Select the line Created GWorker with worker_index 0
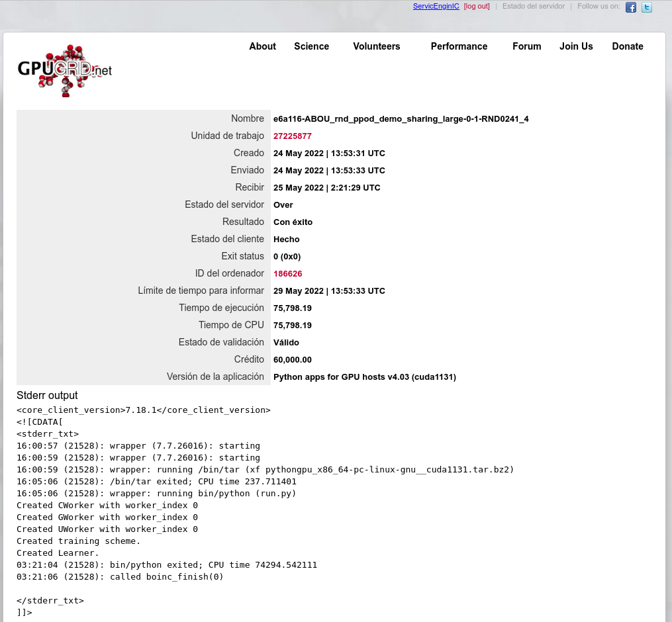The height and width of the screenshot is (622, 672). [x=107, y=517]
